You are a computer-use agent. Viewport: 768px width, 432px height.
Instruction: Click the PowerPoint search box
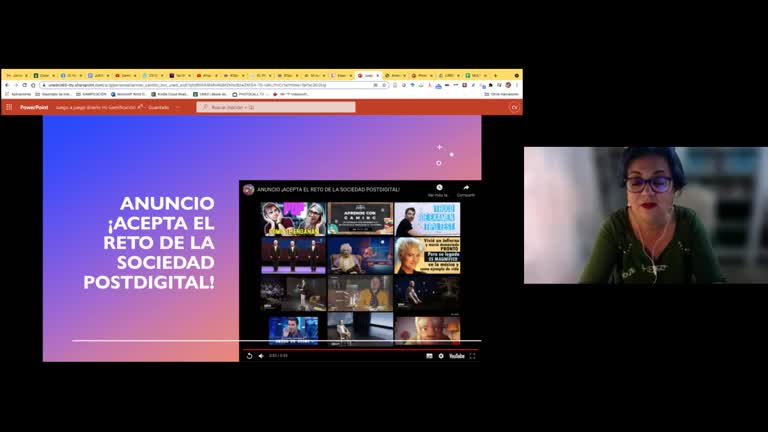coord(275,107)
